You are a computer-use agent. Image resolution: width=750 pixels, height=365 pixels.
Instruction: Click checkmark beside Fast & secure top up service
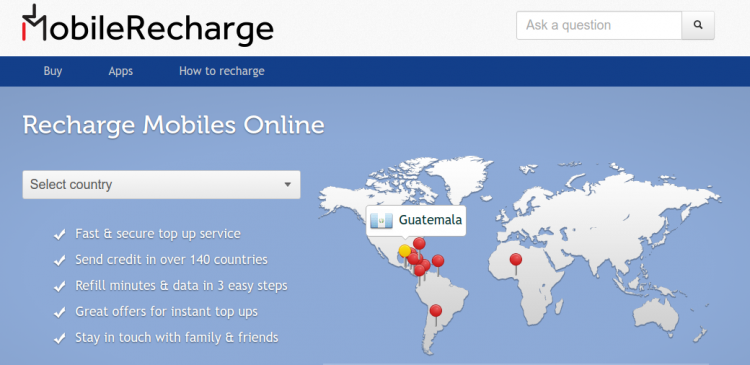(x=59, y=234)
